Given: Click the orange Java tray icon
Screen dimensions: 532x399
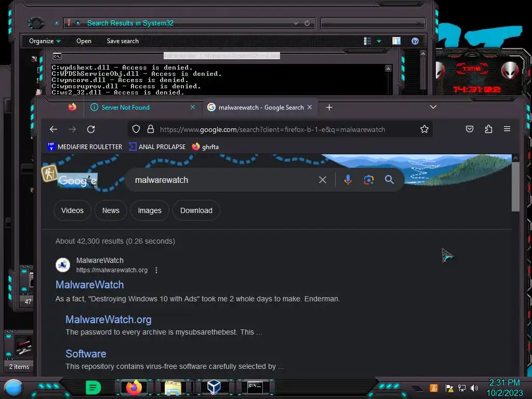Looking at the screenshot, I should click(x=433, y=388).
